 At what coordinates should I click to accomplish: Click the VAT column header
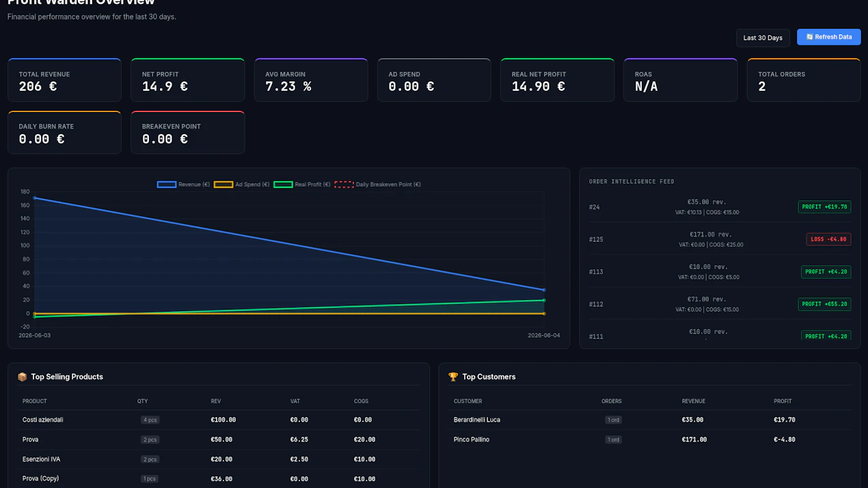(x=295, y=401)
